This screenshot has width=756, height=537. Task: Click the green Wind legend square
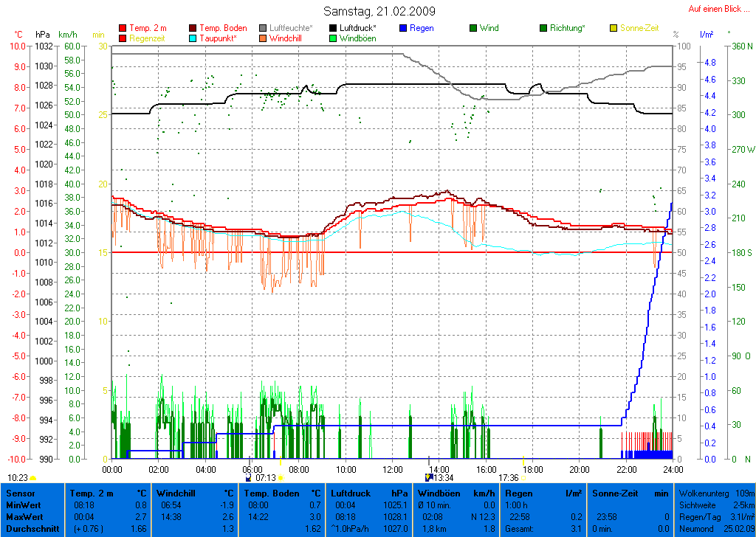click(x=473, y=28)
